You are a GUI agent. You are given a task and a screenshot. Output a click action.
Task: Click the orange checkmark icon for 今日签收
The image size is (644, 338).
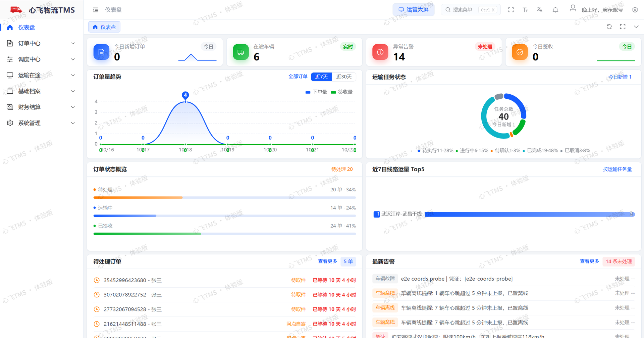tap(520, 52)
